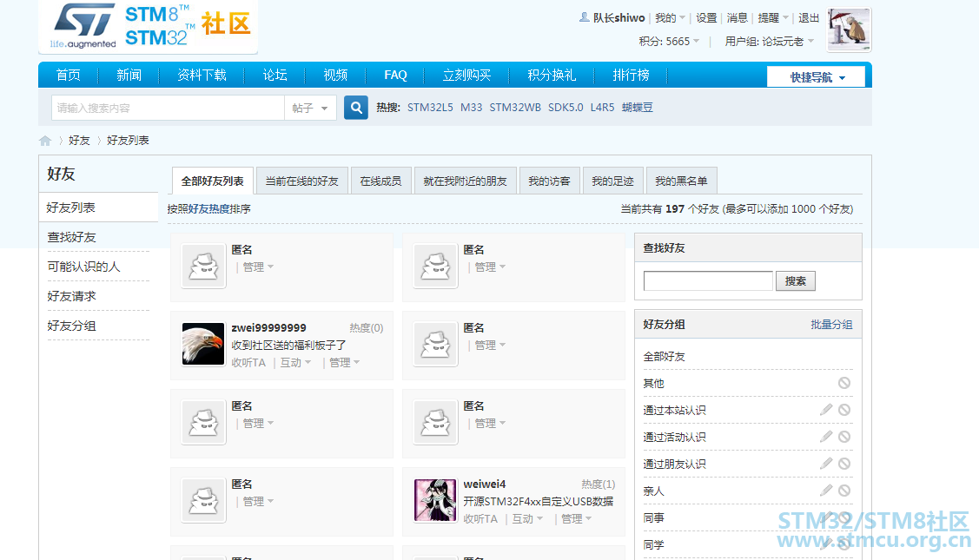Delete the 通过朋友认识 group icon

pyautogui.click(x=844, y=464)
